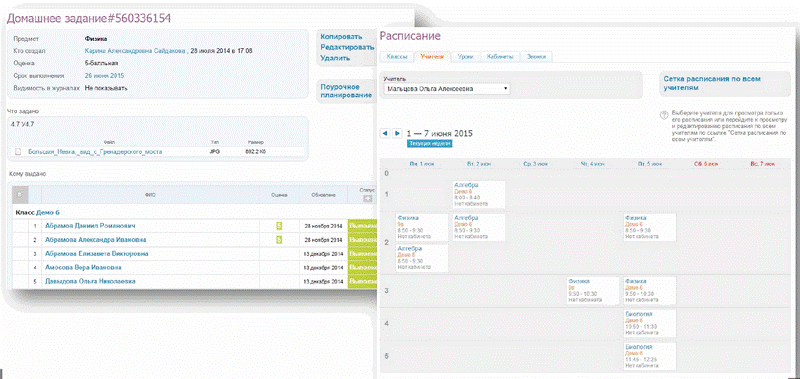The image size is (800, 379).
Task: Click the help question mark icon
Action: point(664,114)
